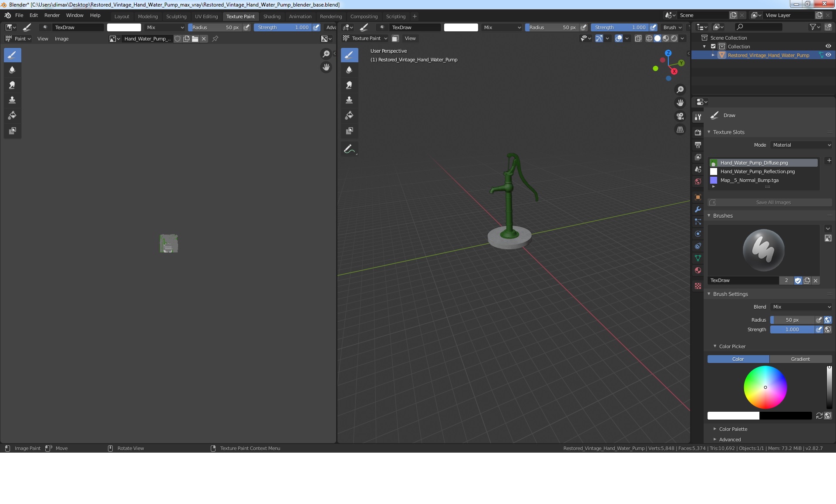Add a new texture slot with plus button
836x504 pixels.
click(829, 161)
